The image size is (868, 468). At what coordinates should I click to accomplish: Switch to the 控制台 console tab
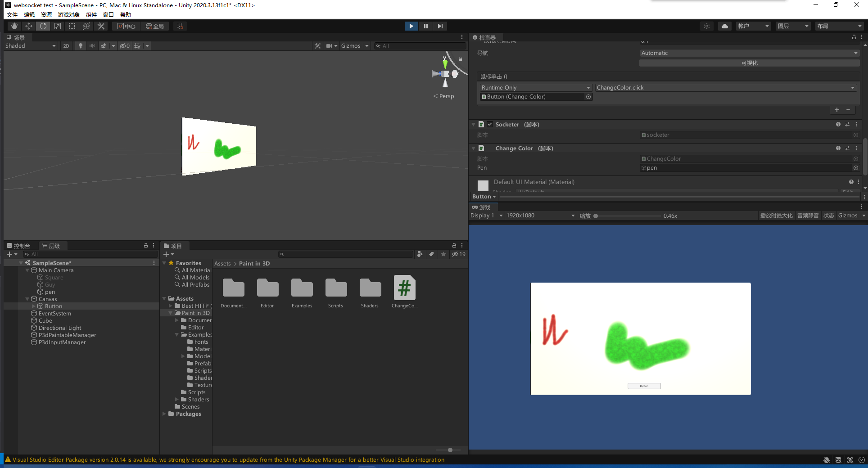tap(20, 246)
